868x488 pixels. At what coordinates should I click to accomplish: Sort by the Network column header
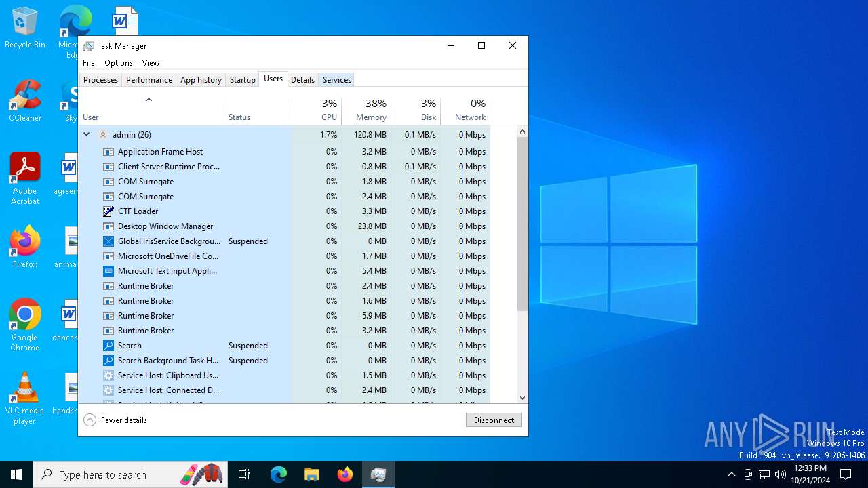click(465, 110)
